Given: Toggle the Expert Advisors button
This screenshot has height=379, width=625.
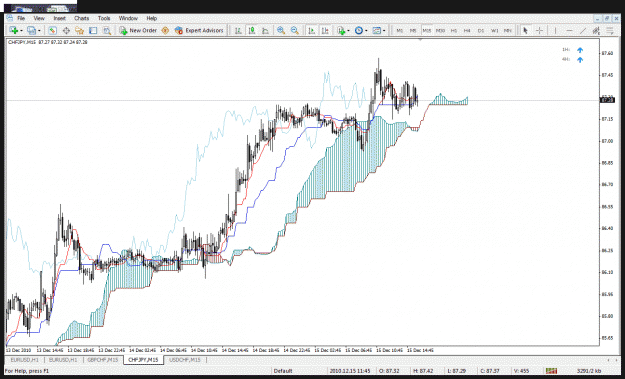Looking at the screenshot, I should tap(199, 30).
